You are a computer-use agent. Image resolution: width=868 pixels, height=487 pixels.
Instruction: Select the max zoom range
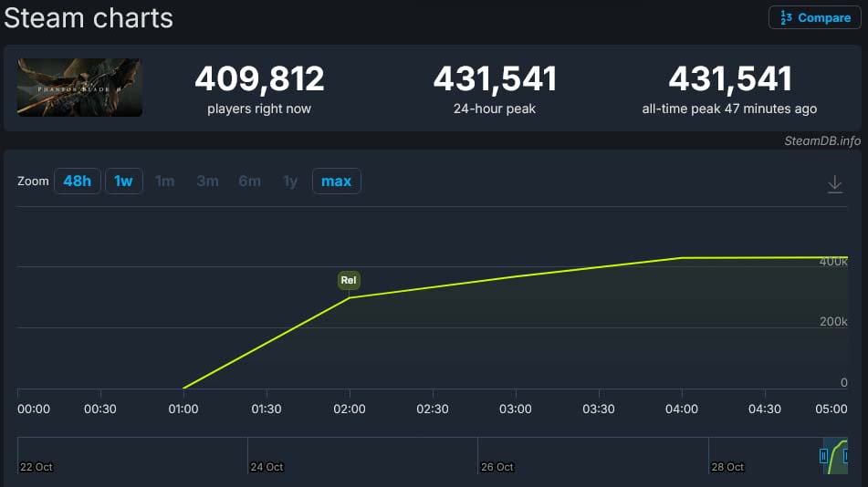[x=337, y=181]
